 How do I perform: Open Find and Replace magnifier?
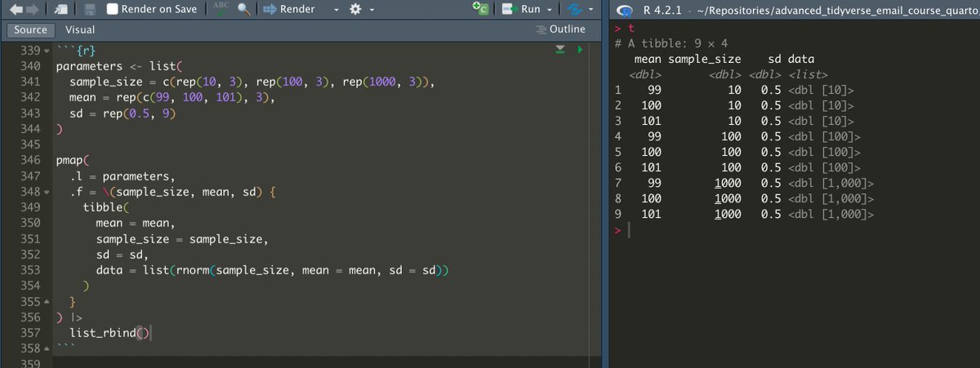click(x=243, y=10)
